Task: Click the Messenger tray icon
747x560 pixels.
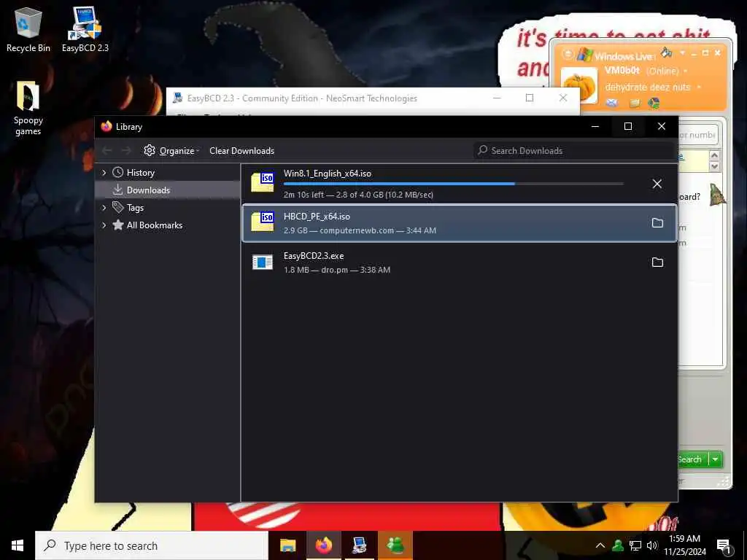Action: pyautogui.click(x=618, y=545)
